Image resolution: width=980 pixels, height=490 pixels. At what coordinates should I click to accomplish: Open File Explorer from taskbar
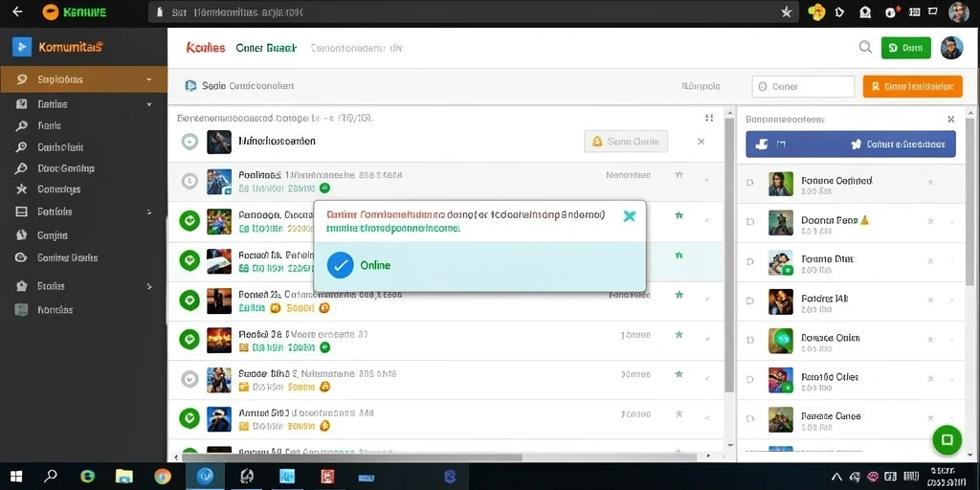pyautogui.click(x=124, y=477)
